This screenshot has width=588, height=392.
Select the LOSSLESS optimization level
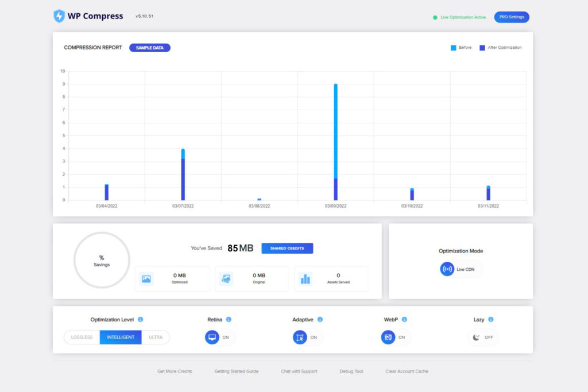point(81,337)
